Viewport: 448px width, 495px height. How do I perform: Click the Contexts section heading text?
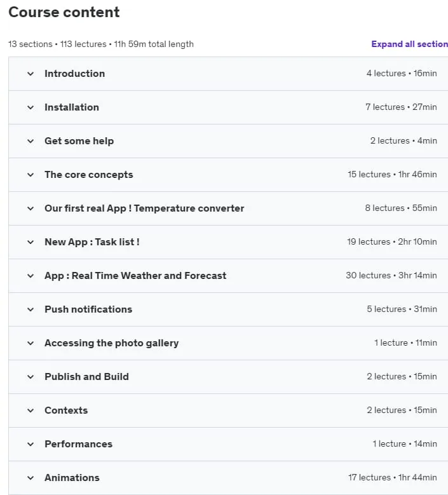click(x=66, y=410)
